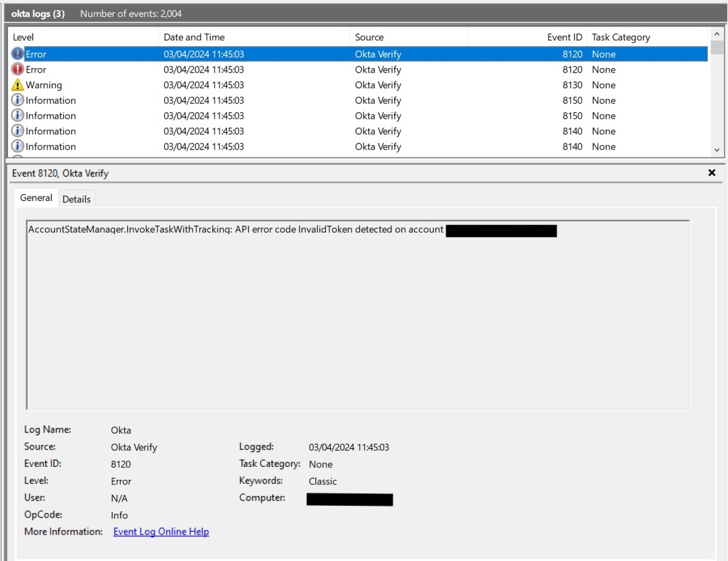This screenshot has width=728, height=561.
Task: Select the second Error event with ID 8120
Action: (x=260, y=69)
